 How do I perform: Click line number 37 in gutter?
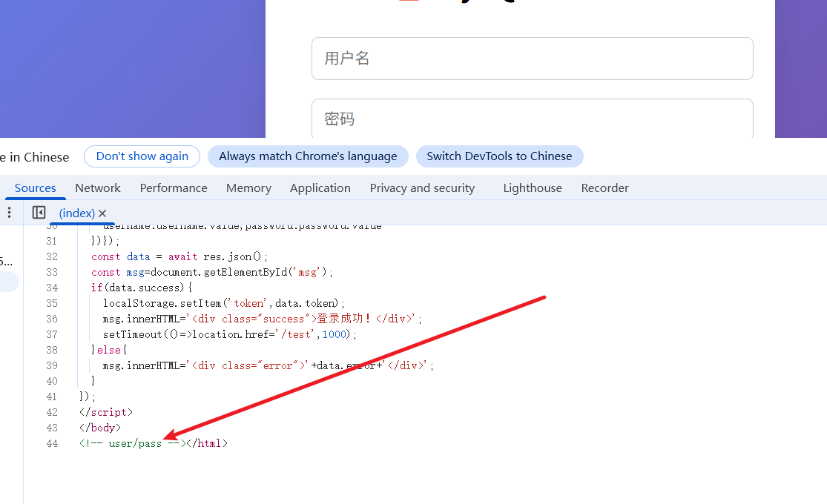pyautogui.click(x=52, y=335)
